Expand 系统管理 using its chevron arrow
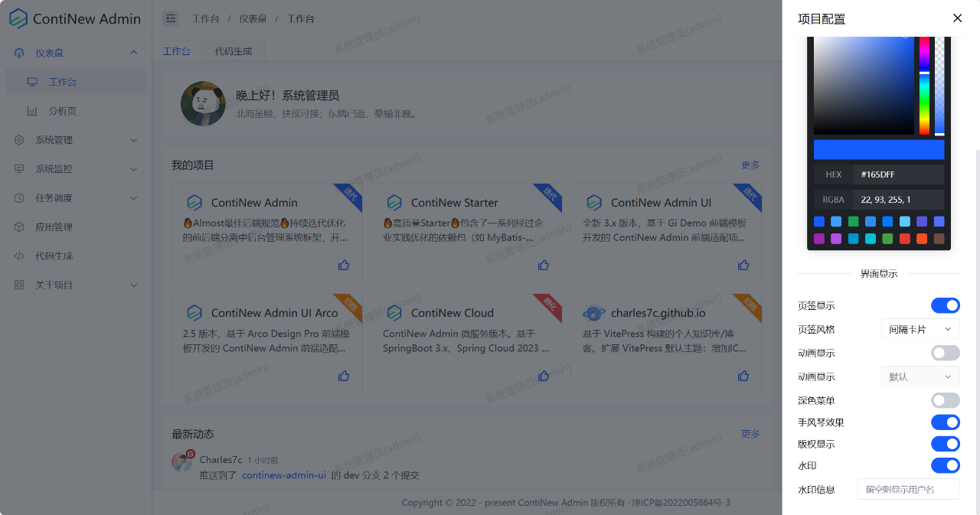This screenshot has height=515, width=980. point(134,140)
